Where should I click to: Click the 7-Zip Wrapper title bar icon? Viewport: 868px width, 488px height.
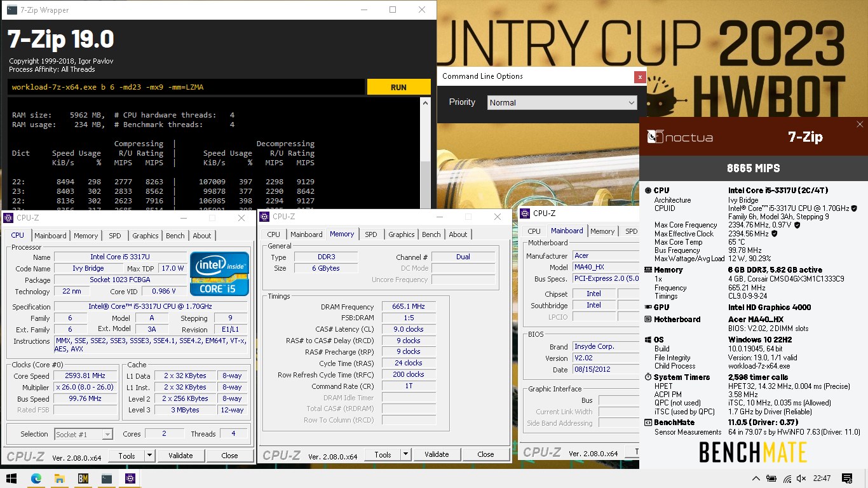click(x=12, y=10)
